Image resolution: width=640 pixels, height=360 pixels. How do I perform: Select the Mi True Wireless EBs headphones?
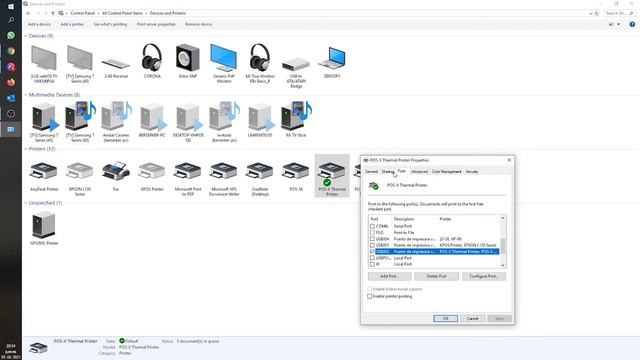point(260,63)
